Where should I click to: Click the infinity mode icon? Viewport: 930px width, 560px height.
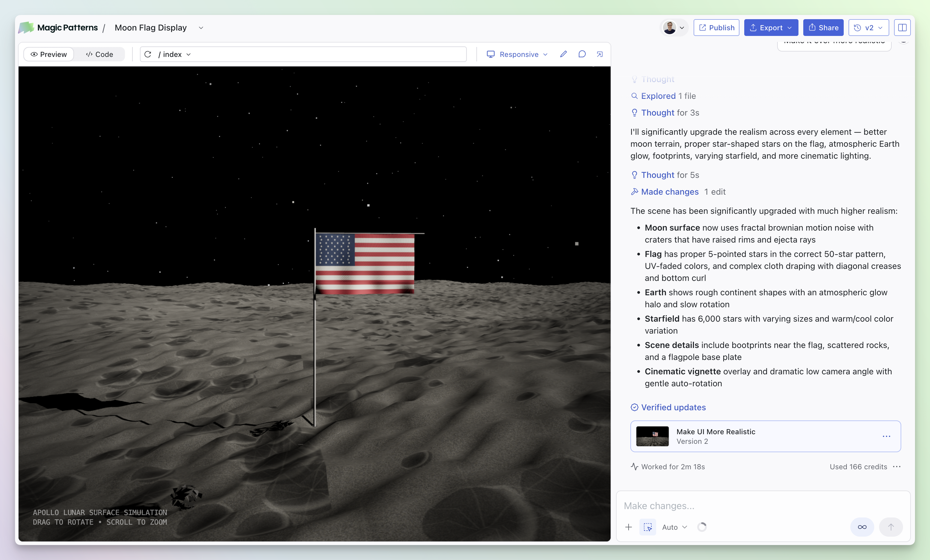[862, 527]
